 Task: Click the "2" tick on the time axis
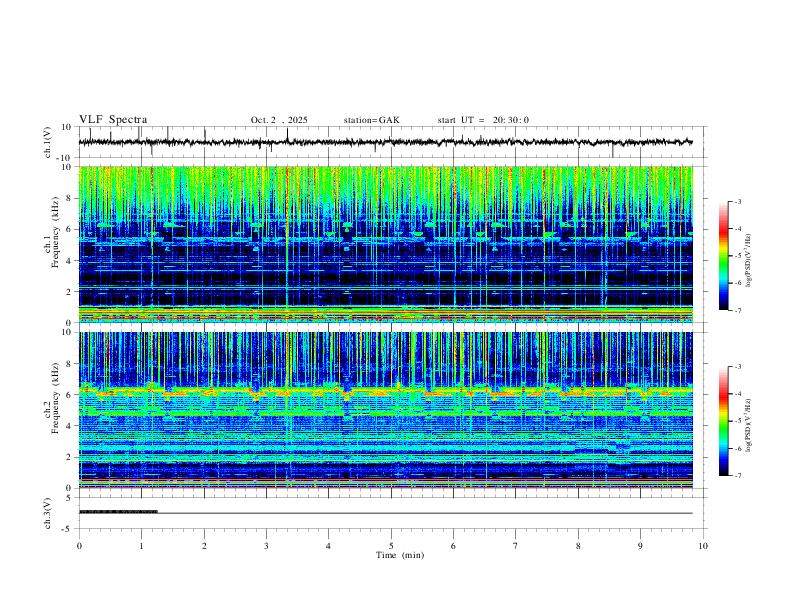coord(204,546)
